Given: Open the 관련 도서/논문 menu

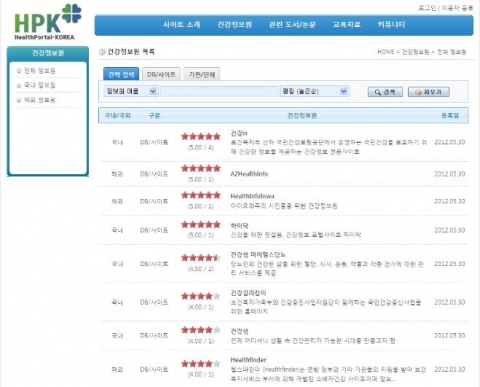Looking at the screenshot, I should [x=292, y=25].
